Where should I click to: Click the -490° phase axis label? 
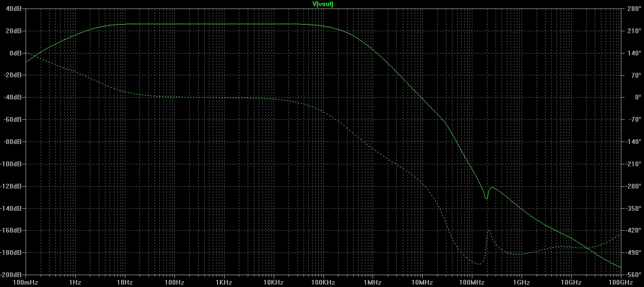click(633, 252)
